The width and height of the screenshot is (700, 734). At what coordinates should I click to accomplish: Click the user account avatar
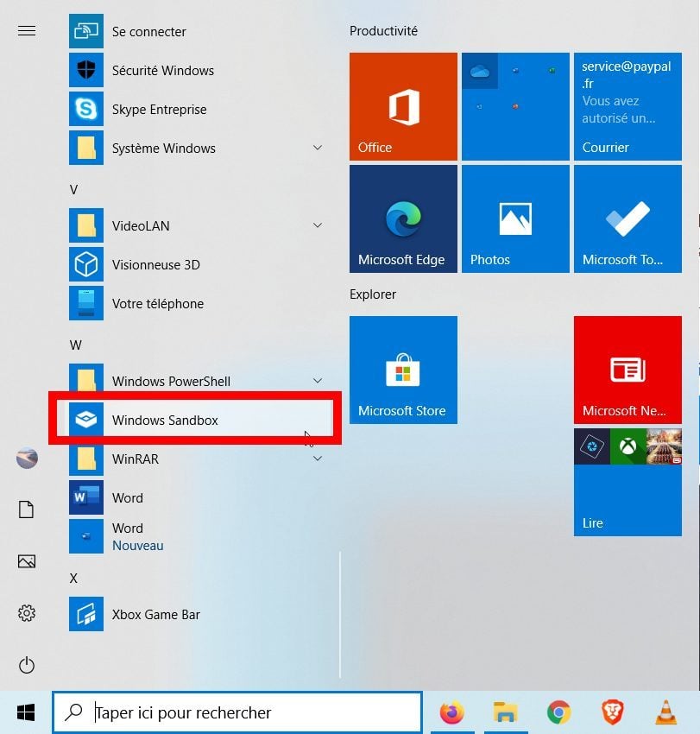point(27,458)
